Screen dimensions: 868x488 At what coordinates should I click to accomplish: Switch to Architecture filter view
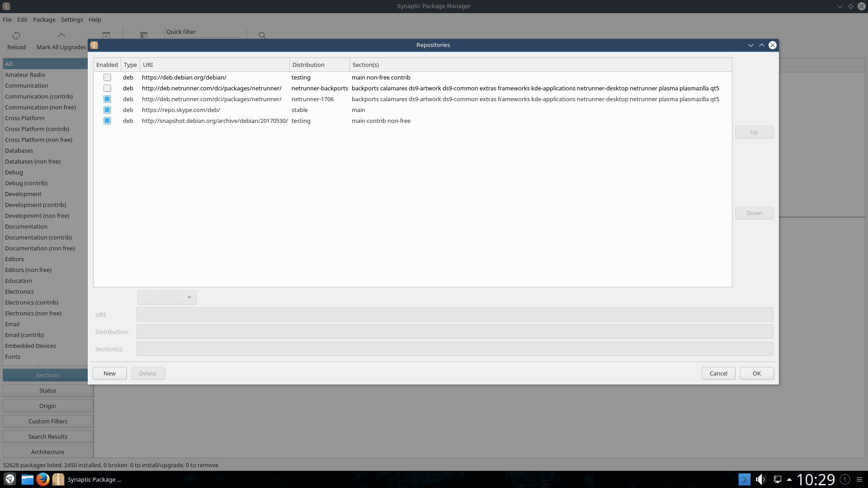coord(48,452)
